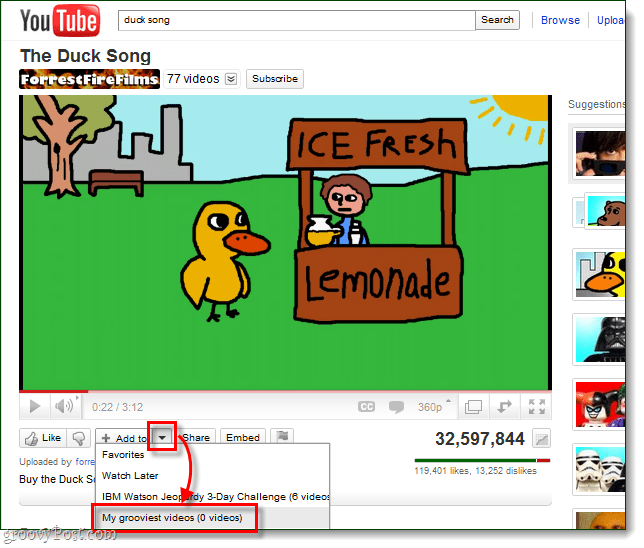
Task: Enter fullscreen mode
Action: (537, 407)
